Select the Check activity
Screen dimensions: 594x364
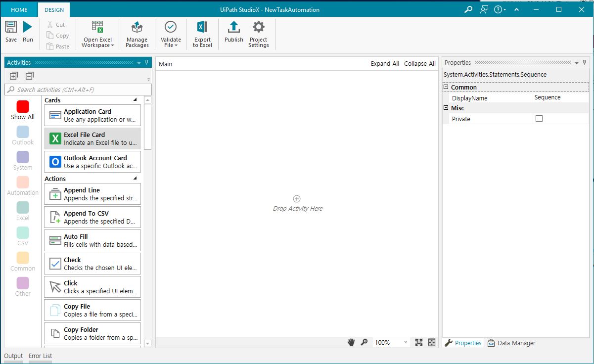[x=92, y=264]
